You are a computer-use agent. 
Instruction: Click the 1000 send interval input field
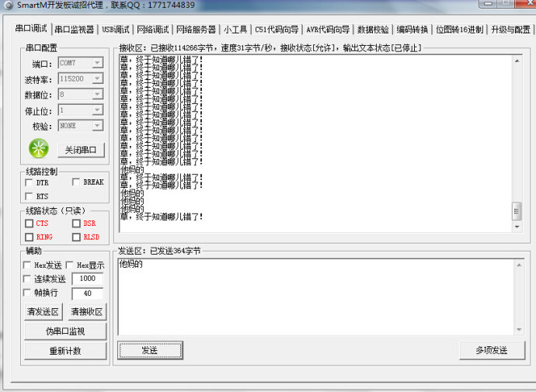tap(87, 279)
